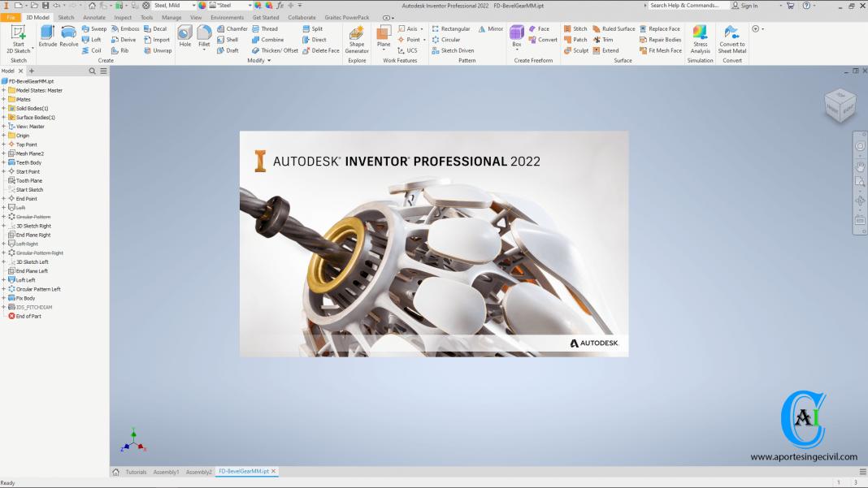This screenshot has height=488, width=868.
Task: Open the File menu
Action: point(11,16)
